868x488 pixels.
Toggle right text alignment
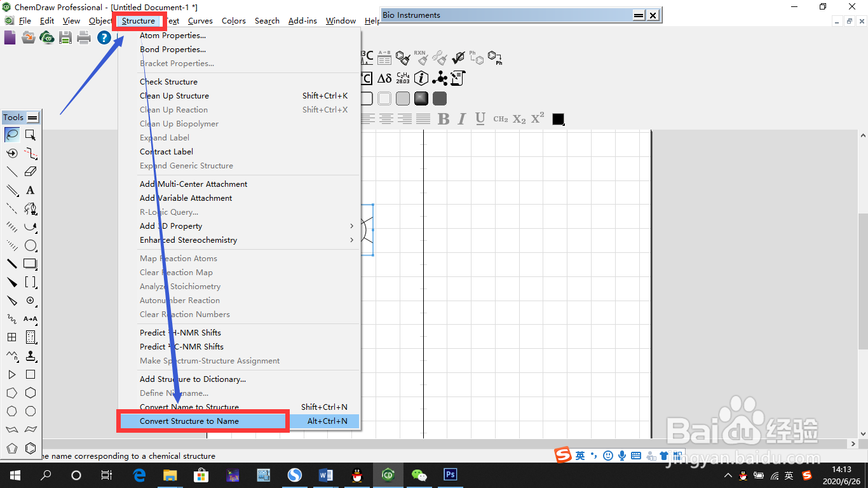(405, 119)
